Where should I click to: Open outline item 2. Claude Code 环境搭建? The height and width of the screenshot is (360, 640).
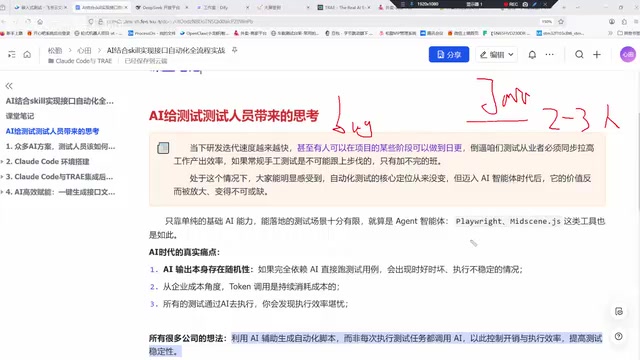pos(48,162)
